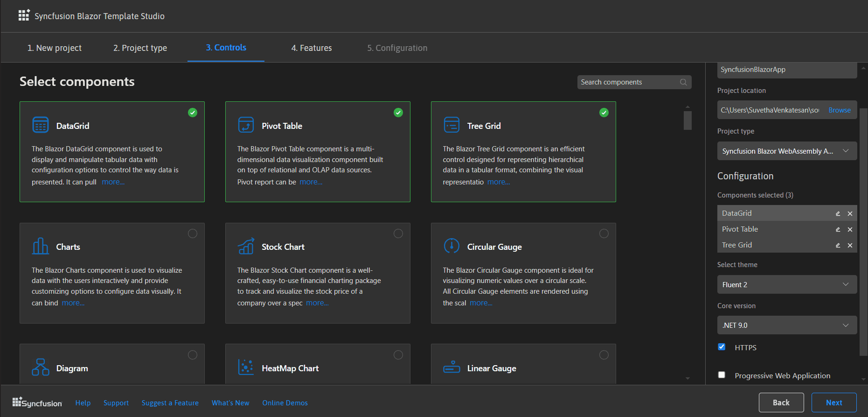The width and height of the screenshot is (868, 417).
Task: Switch to the 4. Features tab
Action: point(312,48)
